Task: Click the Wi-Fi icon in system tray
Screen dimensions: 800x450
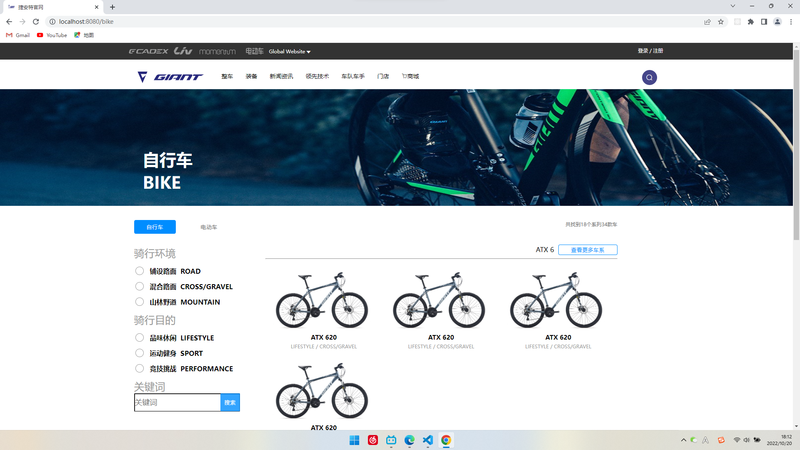Action: point(737,440)
